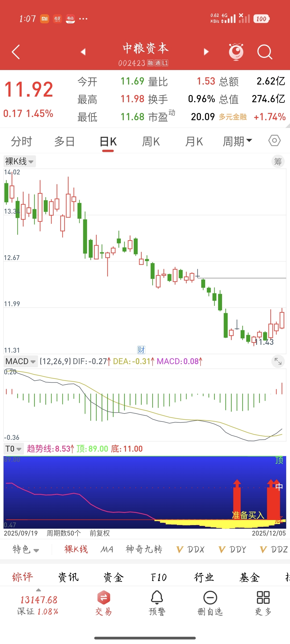Tap the current price 11.92
Image resolution: width=290 pixels, height=644 pixels.
[29, 89]
